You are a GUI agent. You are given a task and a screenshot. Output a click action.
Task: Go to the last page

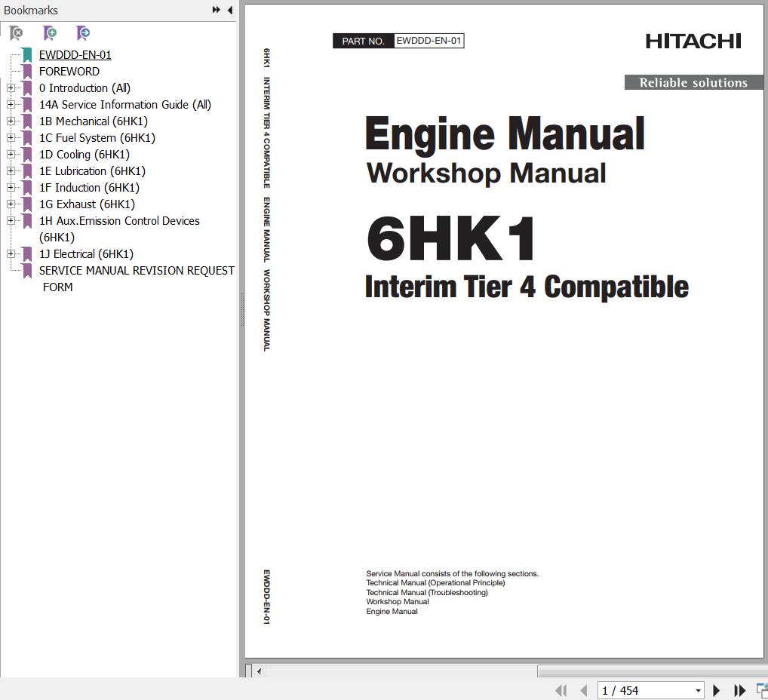(739, 691)
